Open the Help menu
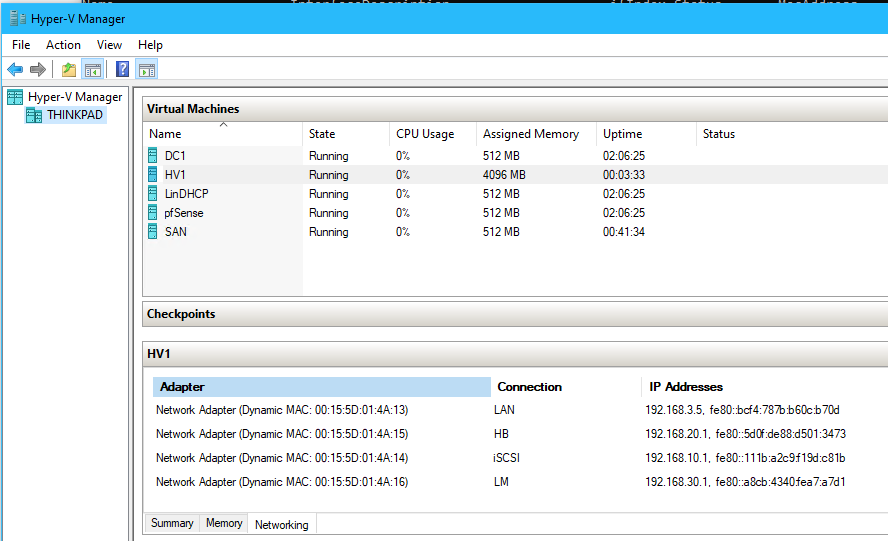Screen dimensions: 888x541 [150, 45]
